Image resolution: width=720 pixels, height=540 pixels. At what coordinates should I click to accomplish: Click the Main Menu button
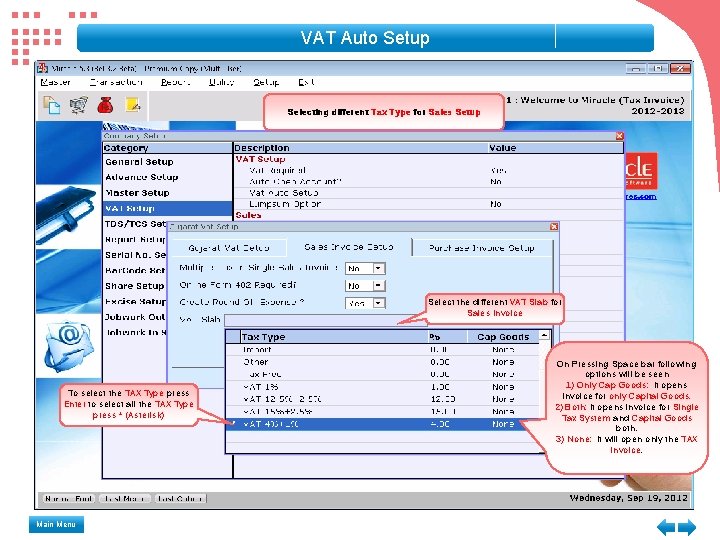[x=56, y=524]
